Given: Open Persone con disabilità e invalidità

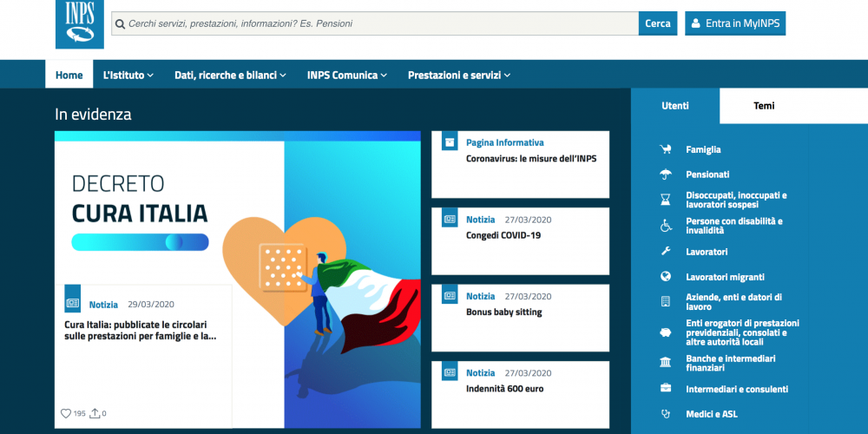Looking at the screenshot, I should coord(734,226).
